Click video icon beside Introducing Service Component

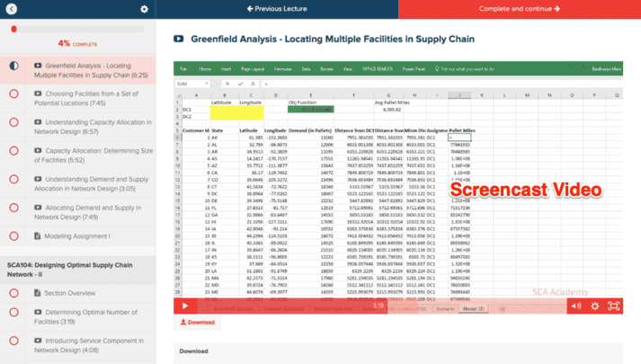pos(38,341)
